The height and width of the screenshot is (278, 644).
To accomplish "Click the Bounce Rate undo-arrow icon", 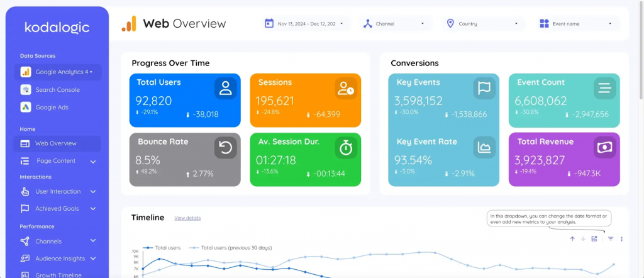I will (x=225, y=148).
